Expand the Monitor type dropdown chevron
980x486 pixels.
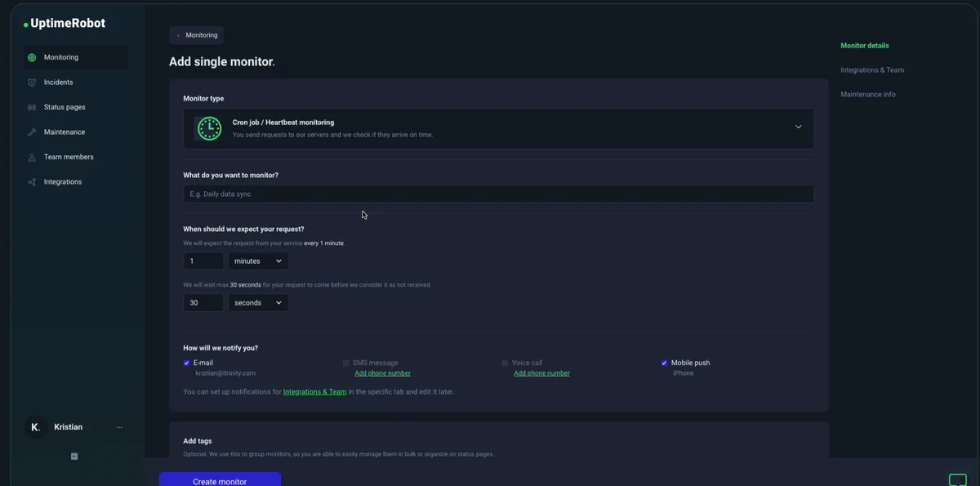[799, 127]
